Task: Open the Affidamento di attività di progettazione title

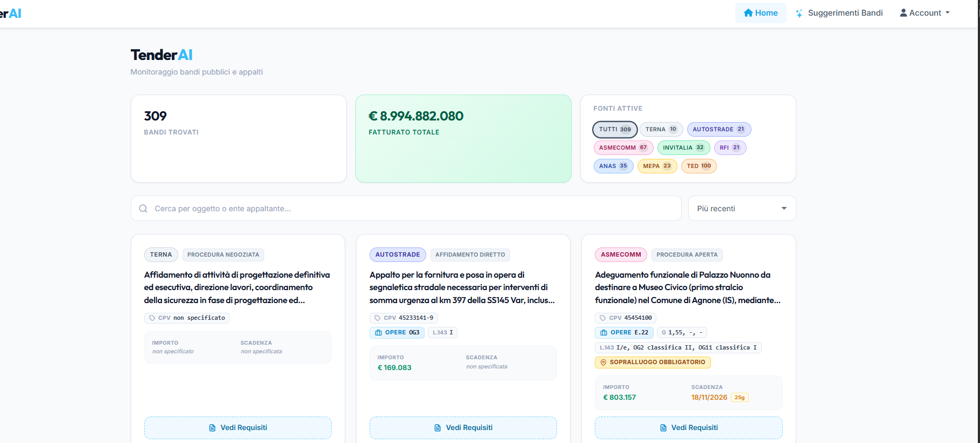Action: (x=237, y=287)
